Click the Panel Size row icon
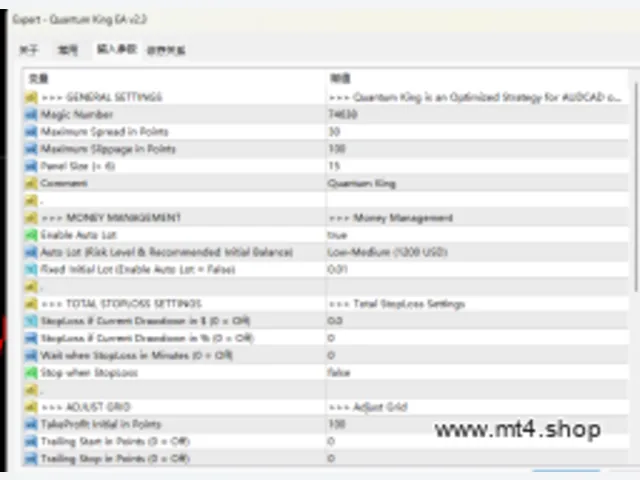640x480 pixels. point(31,166)
